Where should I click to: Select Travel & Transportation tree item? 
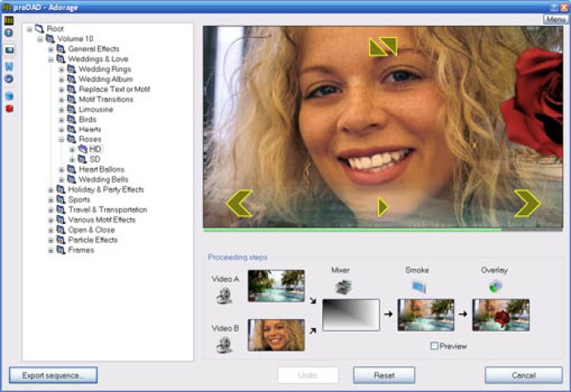(108, 210)
